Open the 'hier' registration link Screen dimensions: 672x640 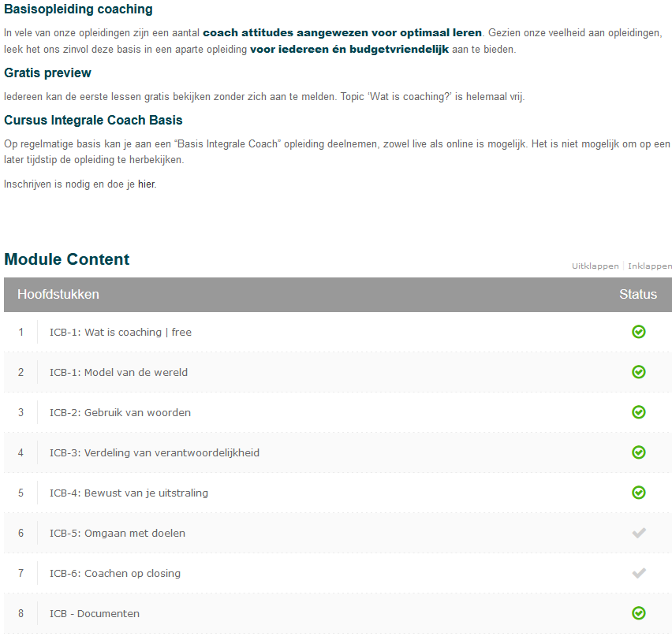pyautogui.click(x=147, y=184)
